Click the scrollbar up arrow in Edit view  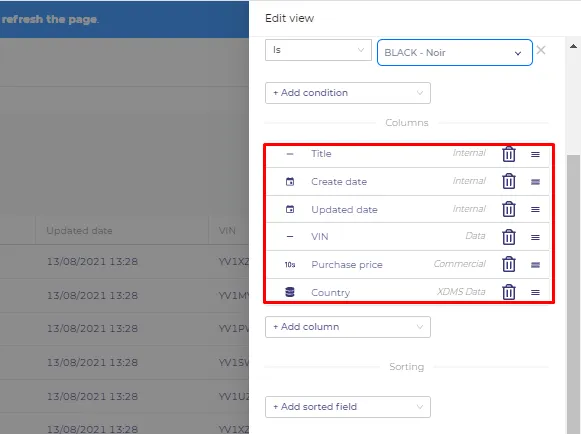pos(573,46)
